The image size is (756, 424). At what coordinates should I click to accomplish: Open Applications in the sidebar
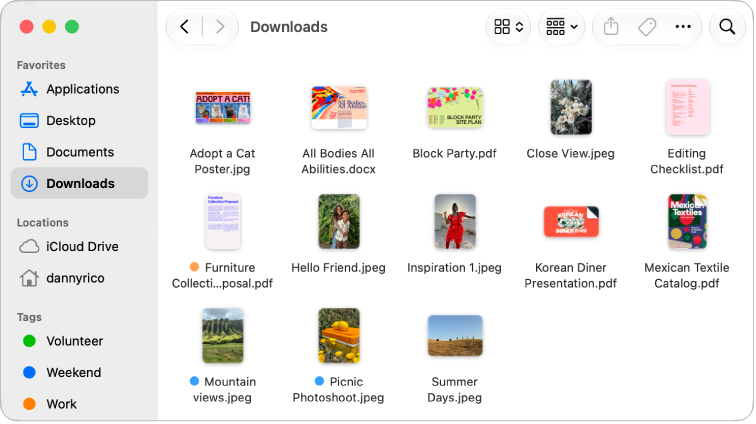point(80,89)
